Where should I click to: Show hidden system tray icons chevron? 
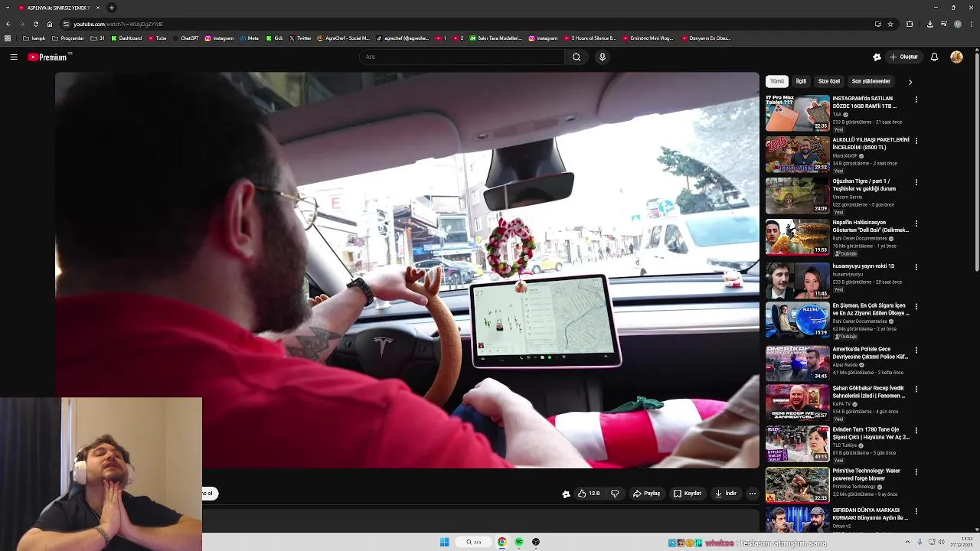tap(909, 542)
